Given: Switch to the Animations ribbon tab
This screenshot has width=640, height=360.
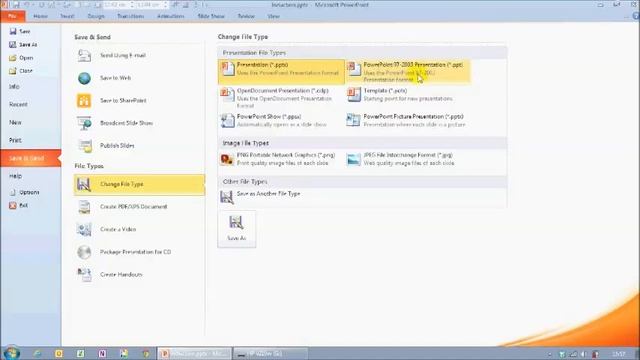Looking at the screenshot, I should pyautogui.click(x=171, y=16).
